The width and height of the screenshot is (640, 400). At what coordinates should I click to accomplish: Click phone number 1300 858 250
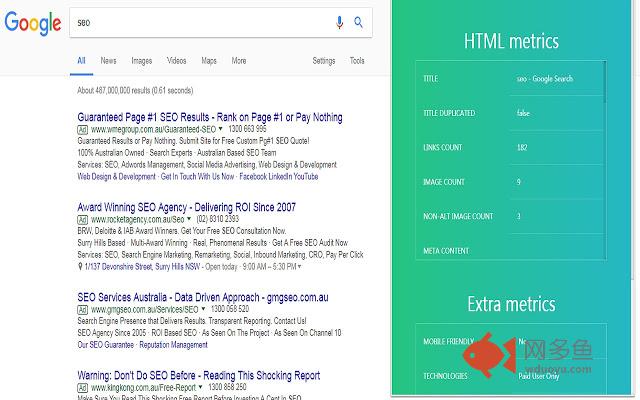click(x=227, y=387)
